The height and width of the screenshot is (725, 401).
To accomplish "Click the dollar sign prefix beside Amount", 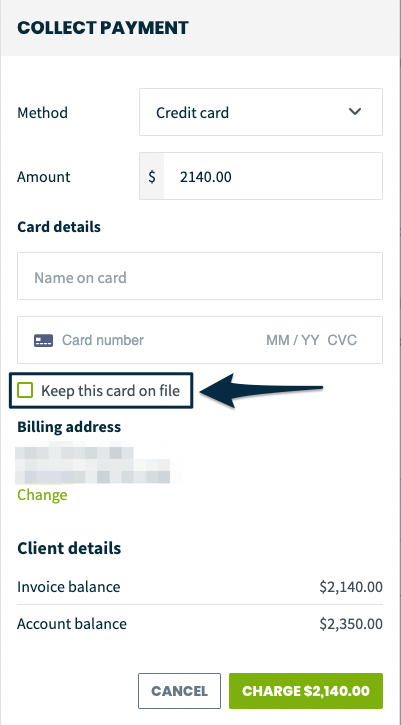I will point(152,177).
